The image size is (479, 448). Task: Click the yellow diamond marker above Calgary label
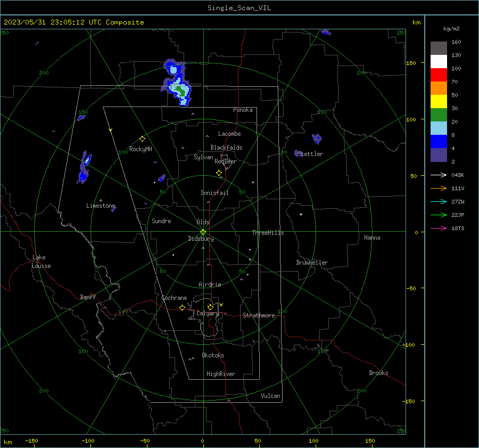point(210,307)
